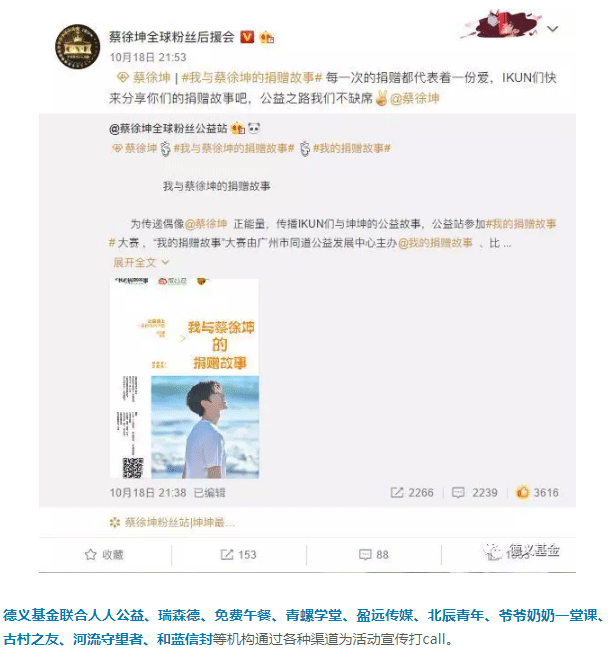Open the #我的捐赠故事# hashtag in quoted header
Screen dimensions: 615x661
352,148
